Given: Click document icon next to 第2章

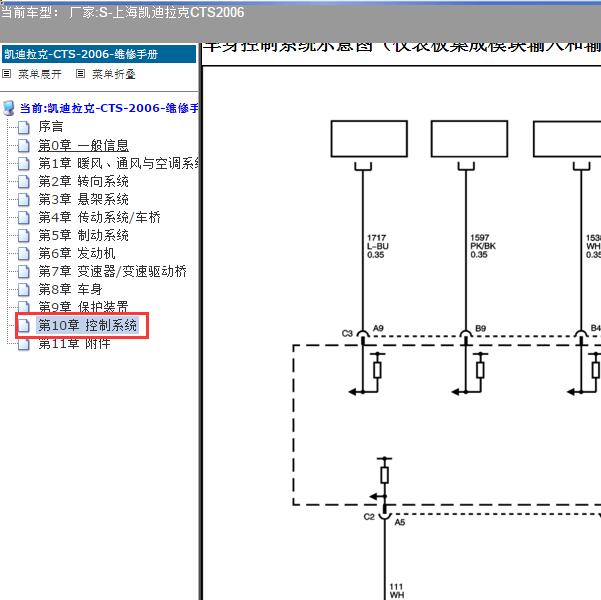Looking at the screenshot, I should pyautogui.click(x=24, y=182).
